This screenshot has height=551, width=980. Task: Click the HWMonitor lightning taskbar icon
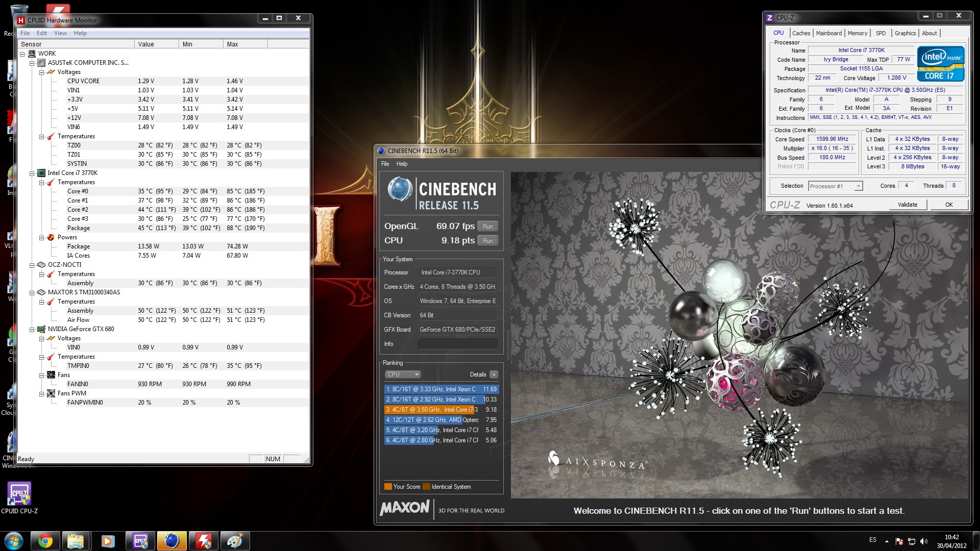pyautogui.click(x=203, y=541)
